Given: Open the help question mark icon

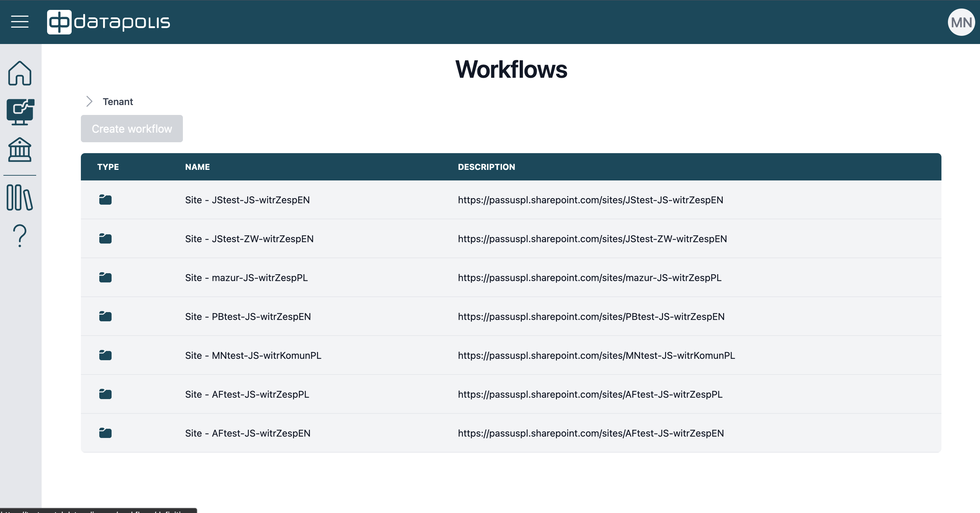Looking at the screenshot, I should pyautogui.click(x=20, y=235).
